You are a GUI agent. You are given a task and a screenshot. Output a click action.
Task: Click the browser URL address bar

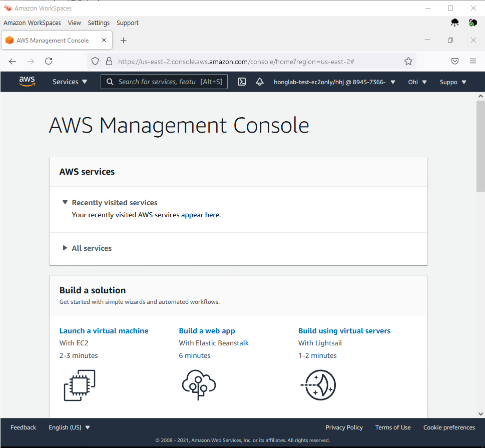251,61
